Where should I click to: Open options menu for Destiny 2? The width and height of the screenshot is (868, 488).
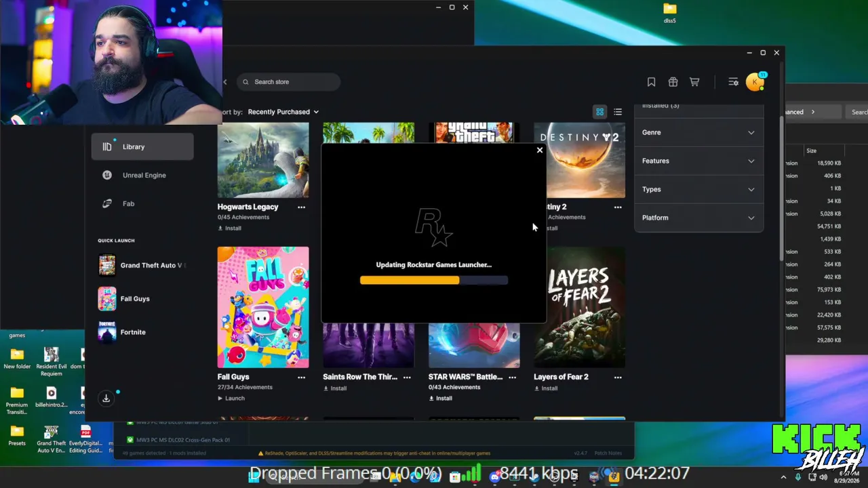coord(618,207)
